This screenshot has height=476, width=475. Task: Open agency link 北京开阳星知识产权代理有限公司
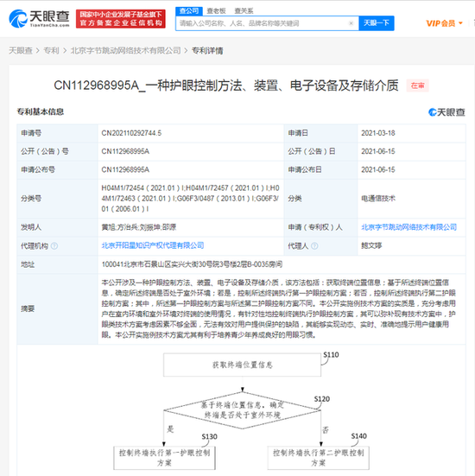153,245
